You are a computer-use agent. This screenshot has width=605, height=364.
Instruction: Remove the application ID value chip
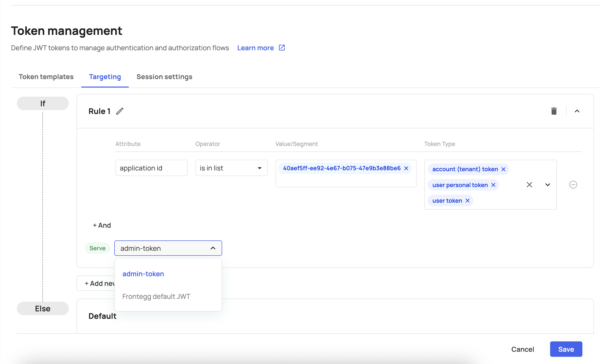click(406, 168)
